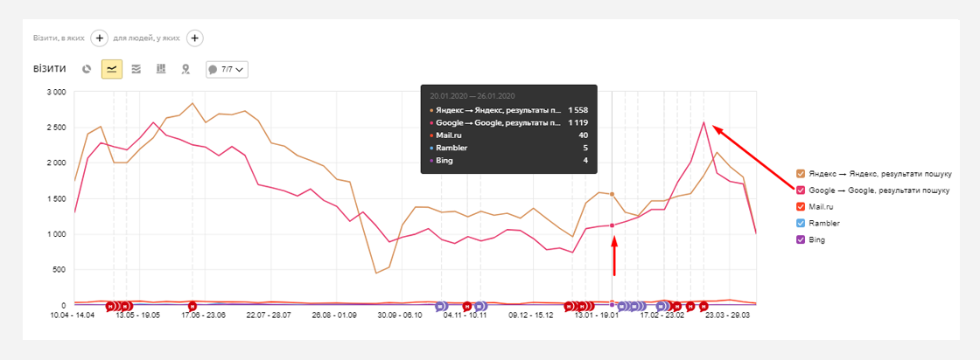
Task: Click the last red annotation marker before 23.03
Action: 703,306
